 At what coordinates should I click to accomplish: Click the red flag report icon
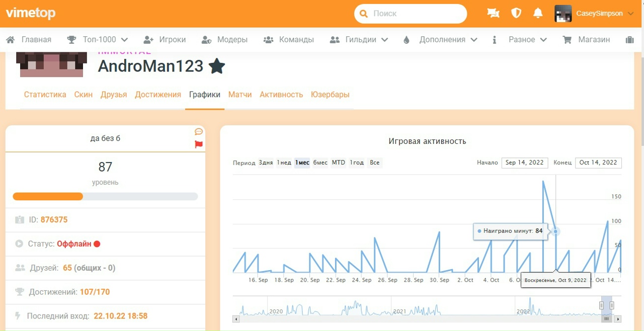(x=199, y=144)
